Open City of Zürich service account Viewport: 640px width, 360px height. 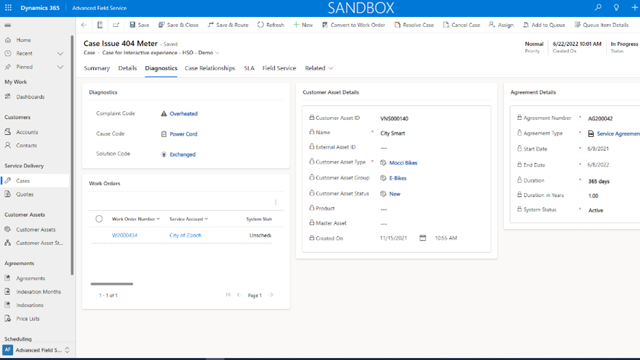185,235
